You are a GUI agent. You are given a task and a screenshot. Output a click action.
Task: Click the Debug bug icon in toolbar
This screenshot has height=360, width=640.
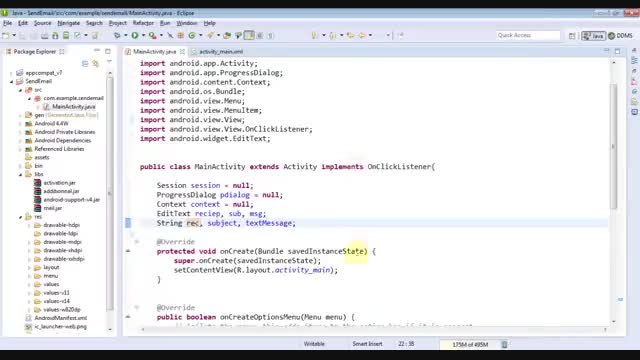click(117, 36)
